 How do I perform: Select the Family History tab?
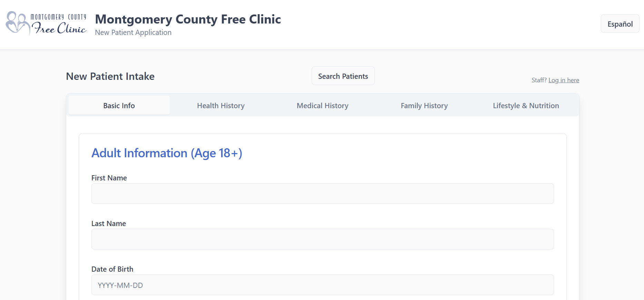424,105
